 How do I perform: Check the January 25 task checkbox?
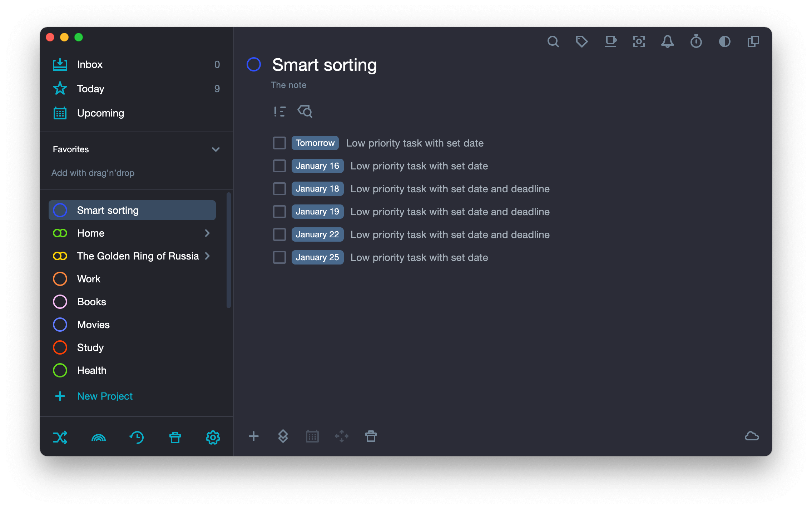pyautogui.click(x=279, y=257)
